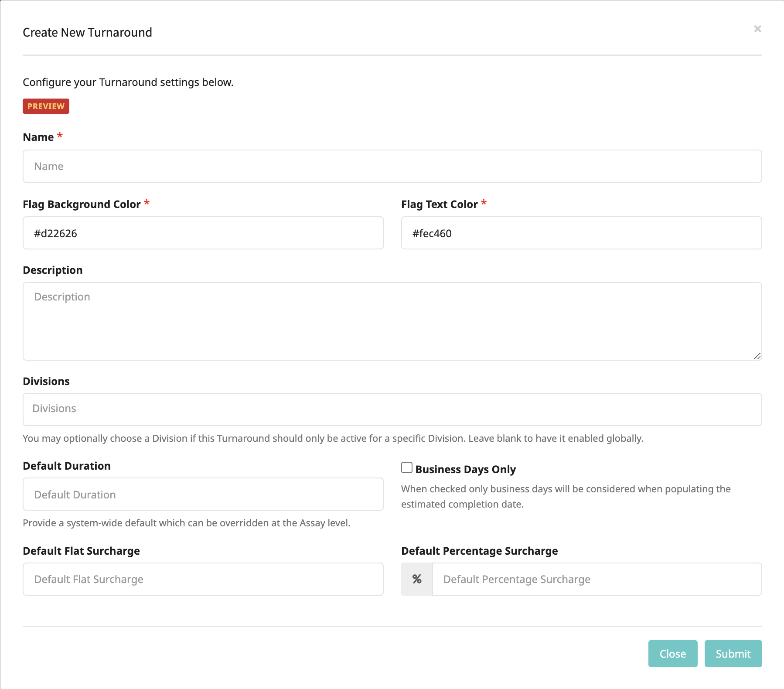784x689 pixels.
Task: Click the Divisions field label
Action: pos(46,381)
